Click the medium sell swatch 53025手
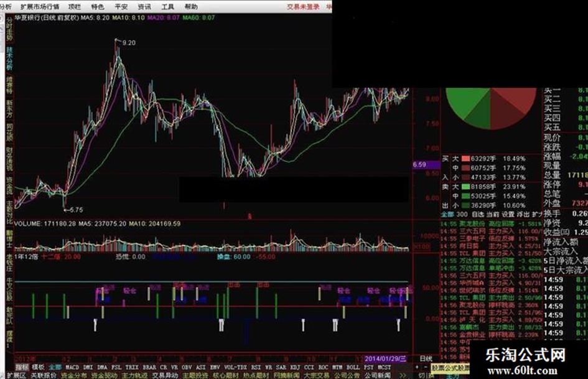588x379 pixels. (x=466, y=196)
